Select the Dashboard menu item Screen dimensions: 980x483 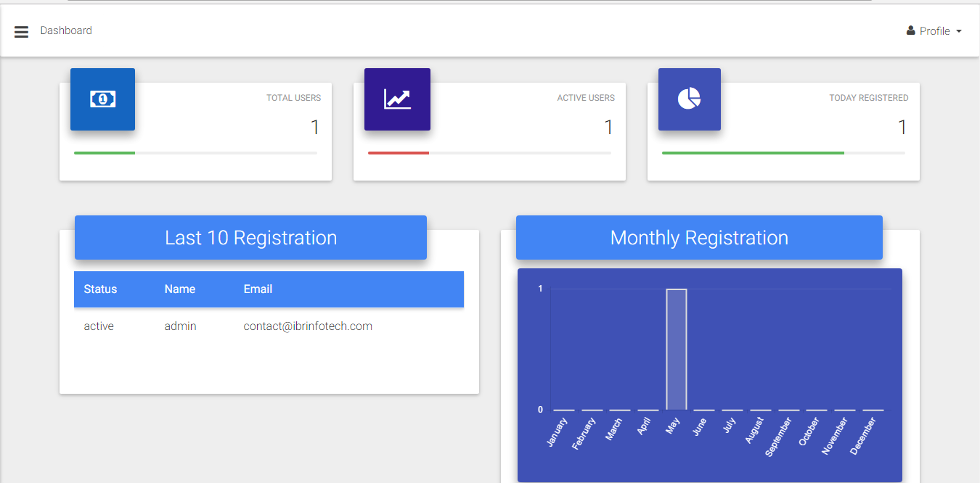[x=66, y=30]
